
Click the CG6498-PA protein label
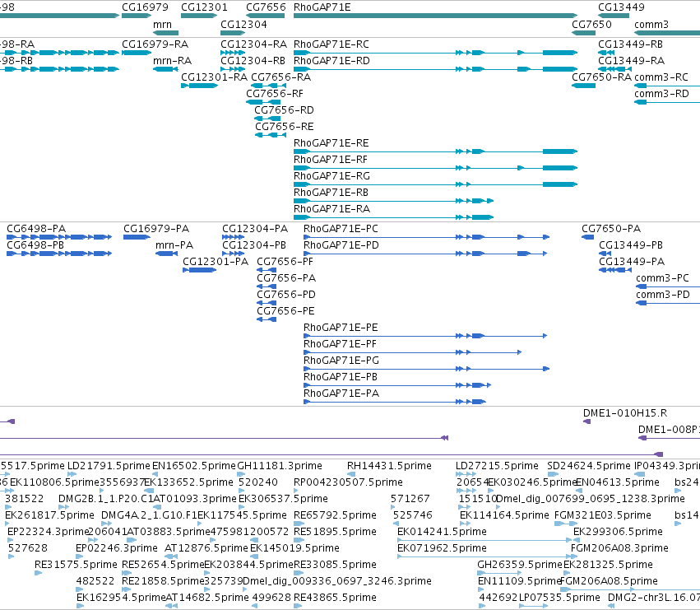[36, 229]
